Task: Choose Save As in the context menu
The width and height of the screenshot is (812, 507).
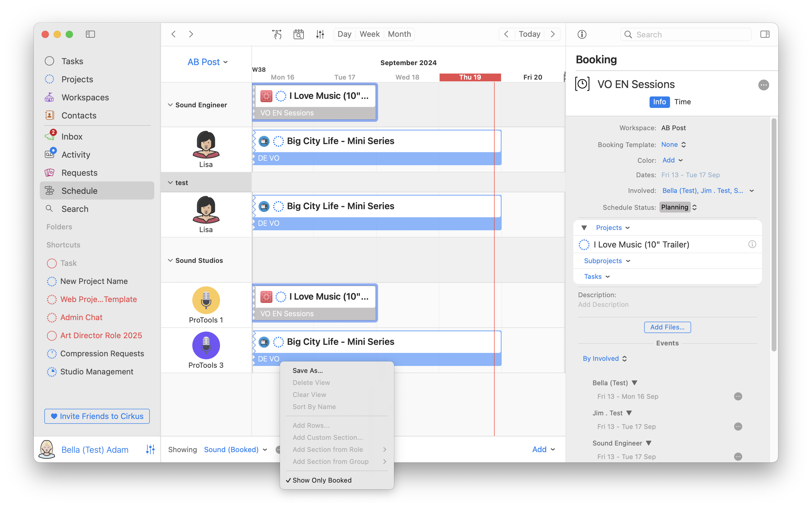Action: (x=307, y=370)
